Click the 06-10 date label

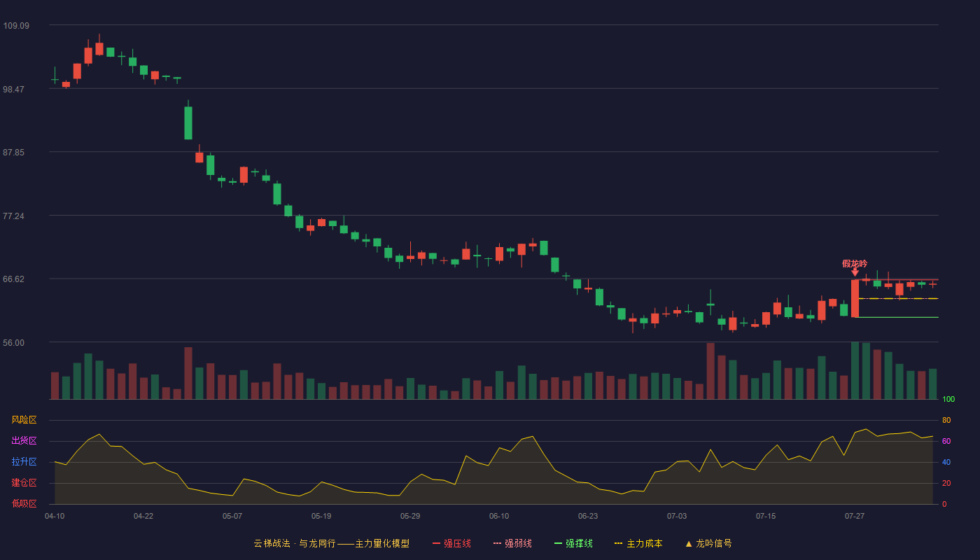click(499, 516)
